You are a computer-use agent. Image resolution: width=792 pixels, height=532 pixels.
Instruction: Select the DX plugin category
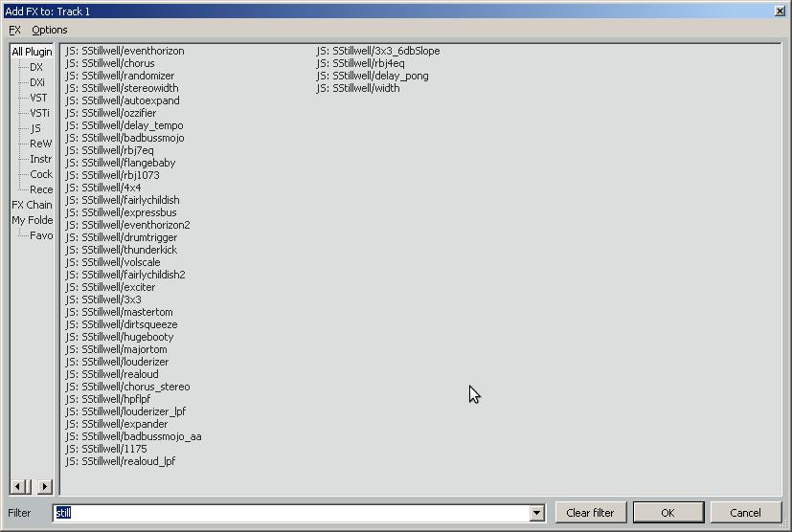click(36, 67)
